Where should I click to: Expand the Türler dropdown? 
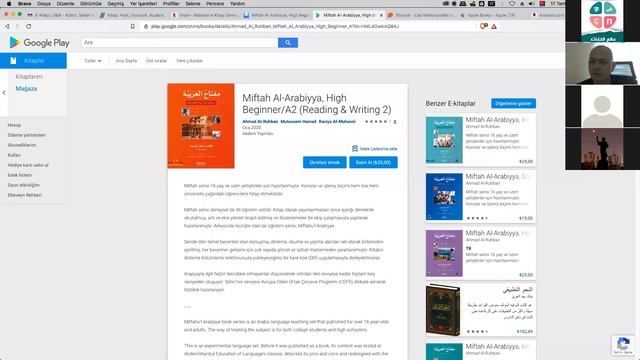tap(93, 61)
